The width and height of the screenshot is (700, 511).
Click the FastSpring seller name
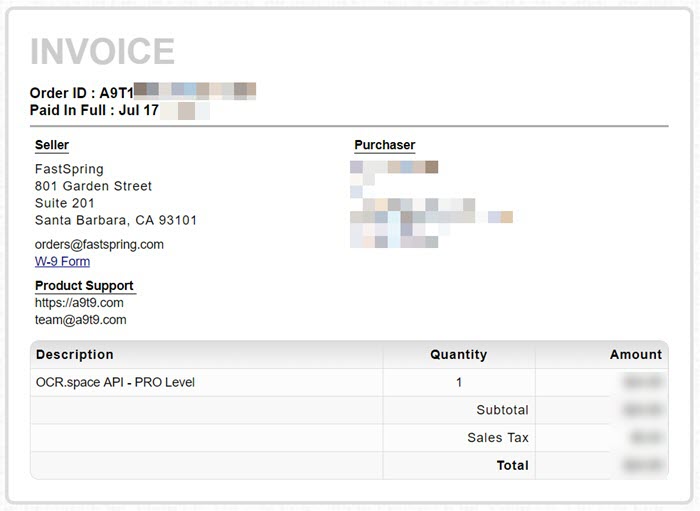point(69,169)
